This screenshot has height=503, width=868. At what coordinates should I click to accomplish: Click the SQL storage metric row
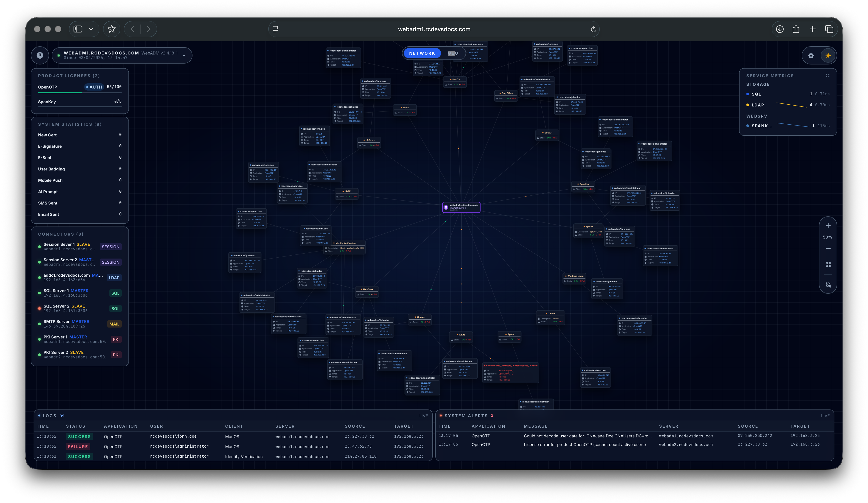pyautogui.click(x=788, y=94)
